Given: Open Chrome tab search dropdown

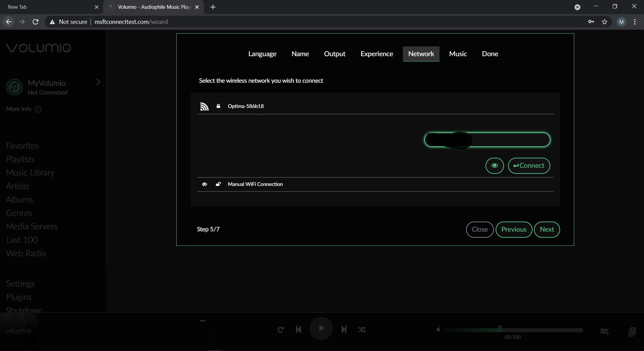Looking at the screenshot, I should [x=578, y=7].
